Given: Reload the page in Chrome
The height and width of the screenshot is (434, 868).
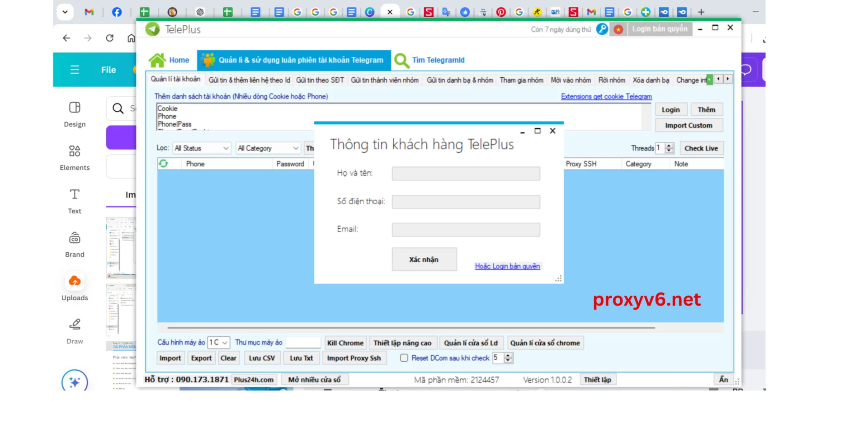Looking at the screenshot, I should point(109,38).
